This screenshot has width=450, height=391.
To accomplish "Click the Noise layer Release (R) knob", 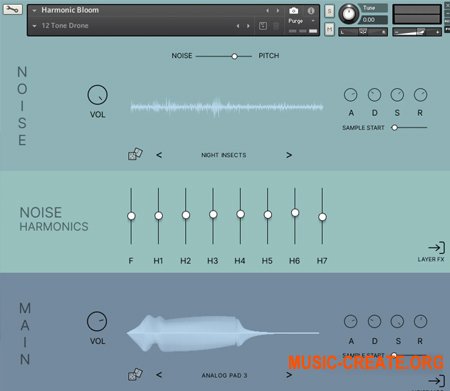I will [420, 95].
